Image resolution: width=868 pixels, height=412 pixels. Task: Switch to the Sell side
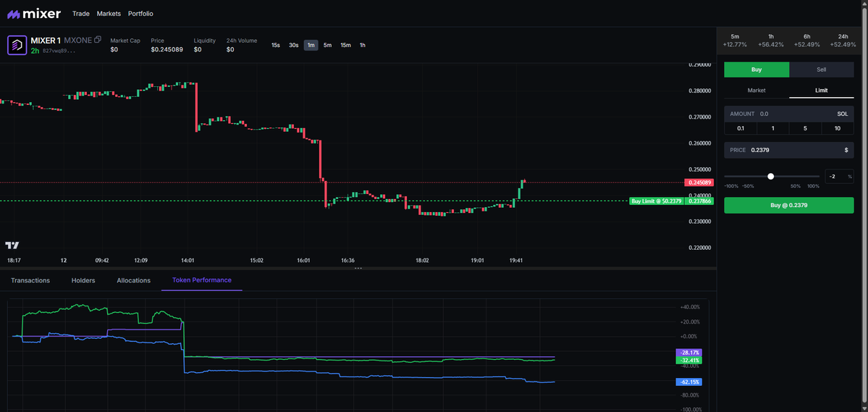coord(822,70)
